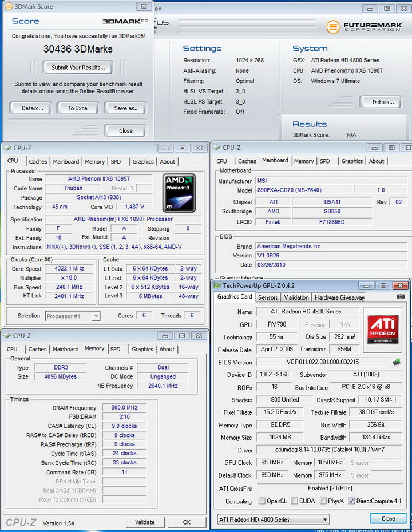
Task: Export the score with To Excel
Action: (78, 108)
